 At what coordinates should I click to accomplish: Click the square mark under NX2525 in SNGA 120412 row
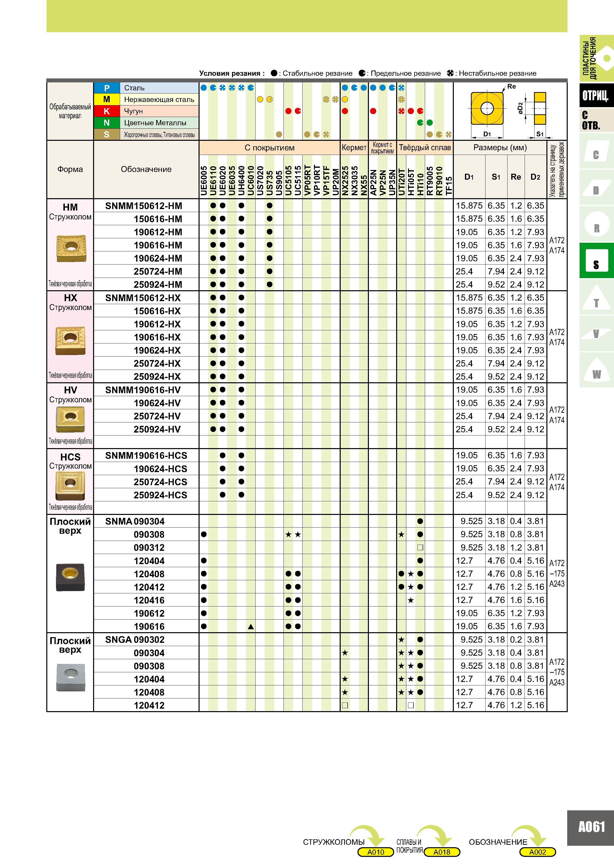click(345, 705)
